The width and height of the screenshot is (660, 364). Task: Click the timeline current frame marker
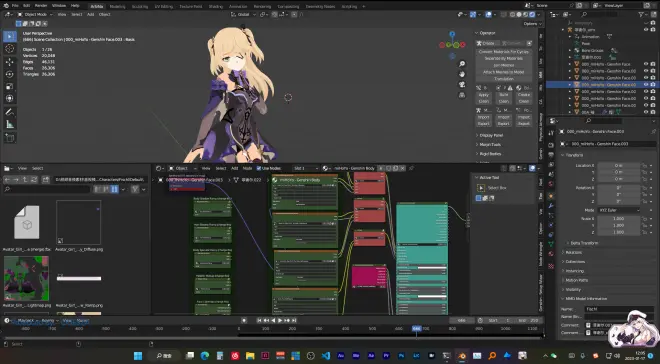[416, 329]
